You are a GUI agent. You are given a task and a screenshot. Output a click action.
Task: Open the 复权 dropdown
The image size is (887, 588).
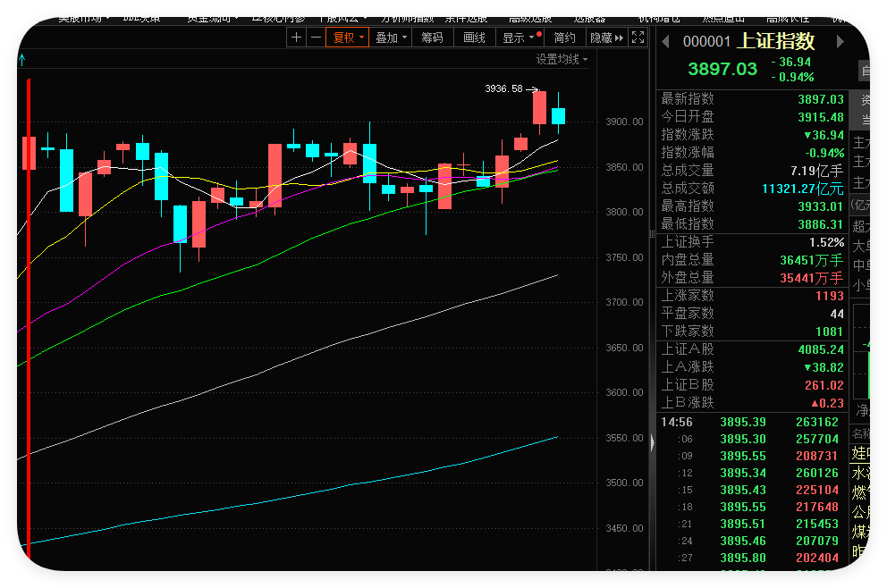click(347, 38)
